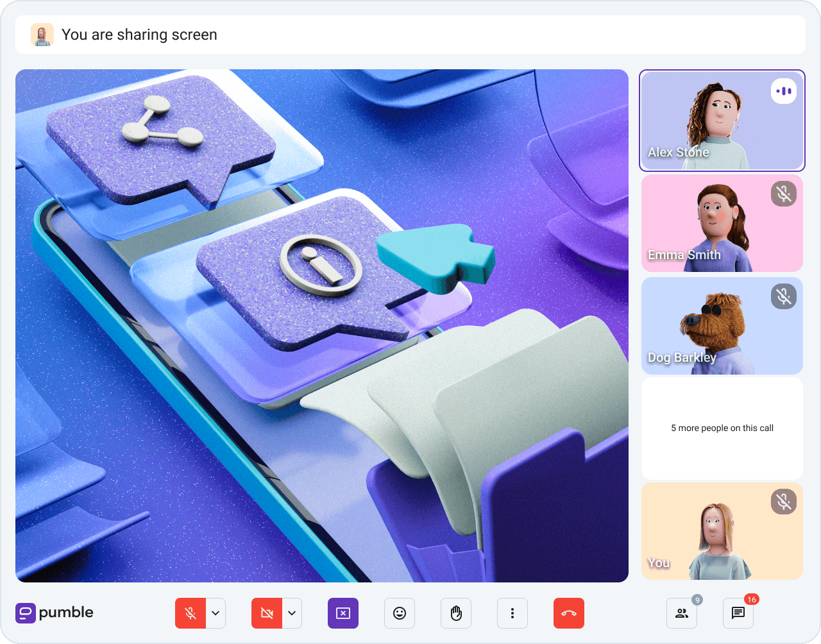The width and height of the screenshot is (821, 644).
Task: Click the muted mic icon on Emma Smith's tile
Action: click(783, 194)
